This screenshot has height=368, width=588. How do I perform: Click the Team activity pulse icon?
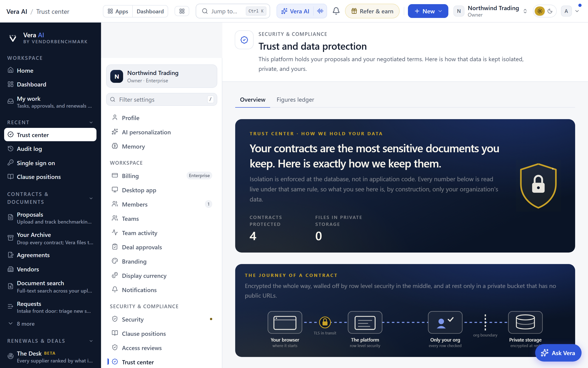pyautogui.click(x=115, y=233)
